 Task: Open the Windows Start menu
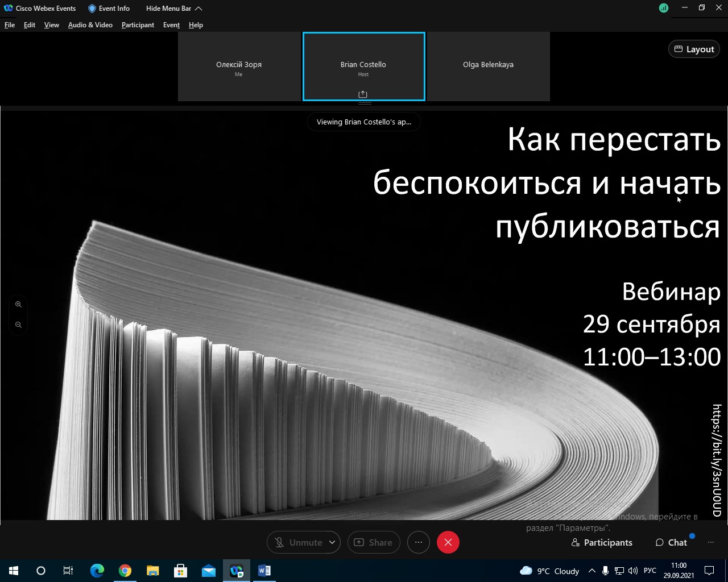pos(14,571)
